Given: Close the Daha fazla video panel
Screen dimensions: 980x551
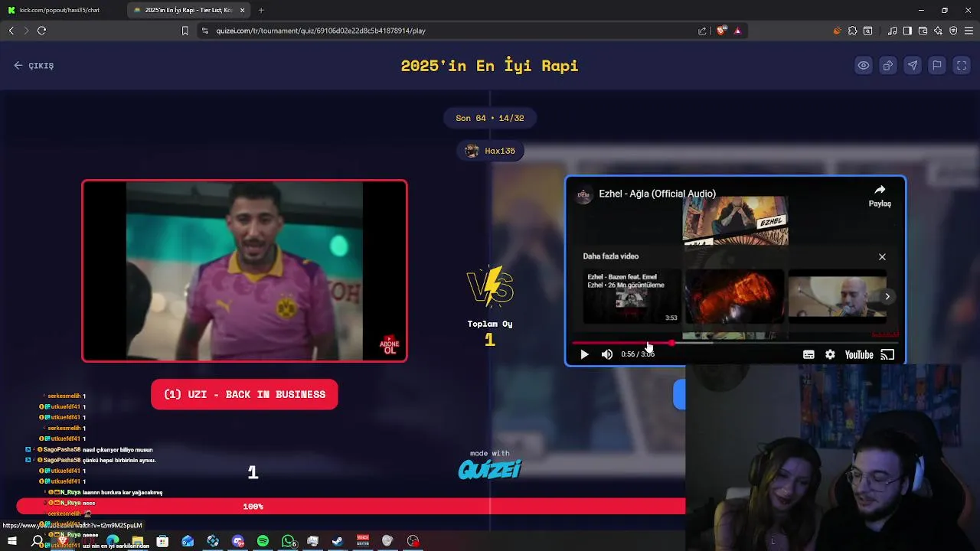Looking at the screenshot, I should [882, 257].
